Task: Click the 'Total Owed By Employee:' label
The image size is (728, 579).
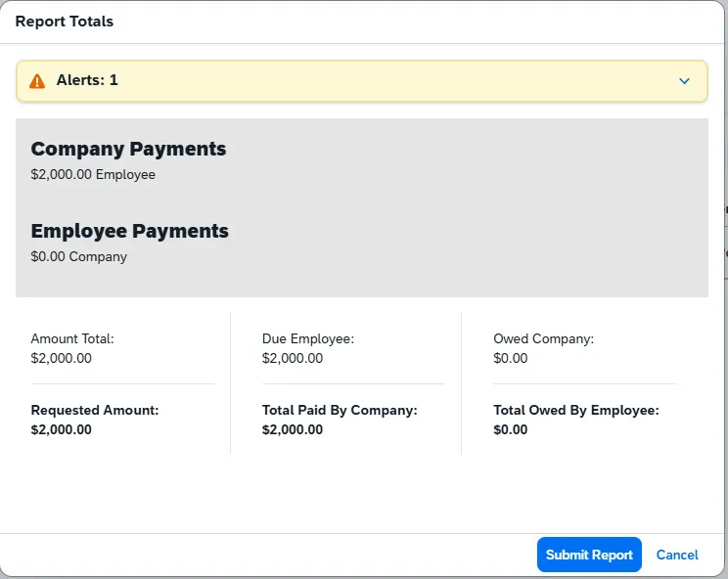Action: [576, 410]
